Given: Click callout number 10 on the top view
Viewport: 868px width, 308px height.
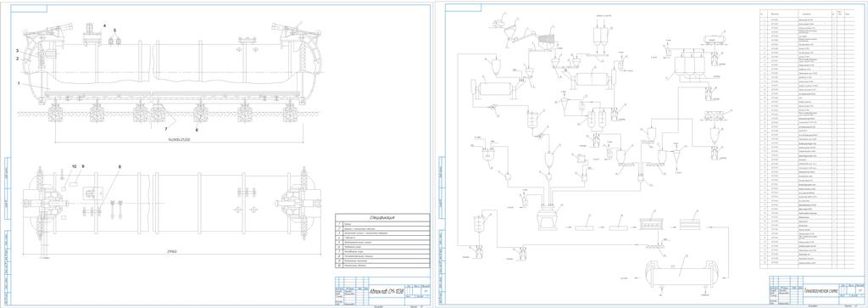Looking at the screenshot, I should pyautogui.click(x=73, y=166).
